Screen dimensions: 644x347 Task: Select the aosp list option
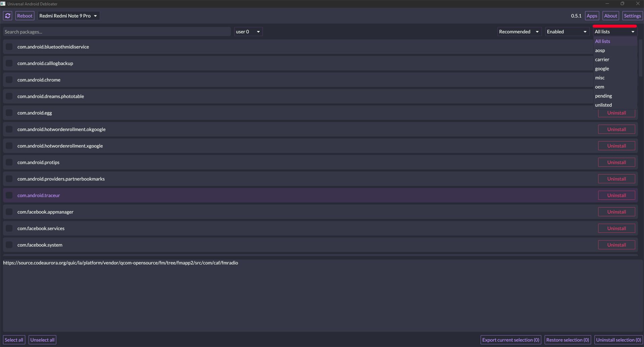point(615,50)
